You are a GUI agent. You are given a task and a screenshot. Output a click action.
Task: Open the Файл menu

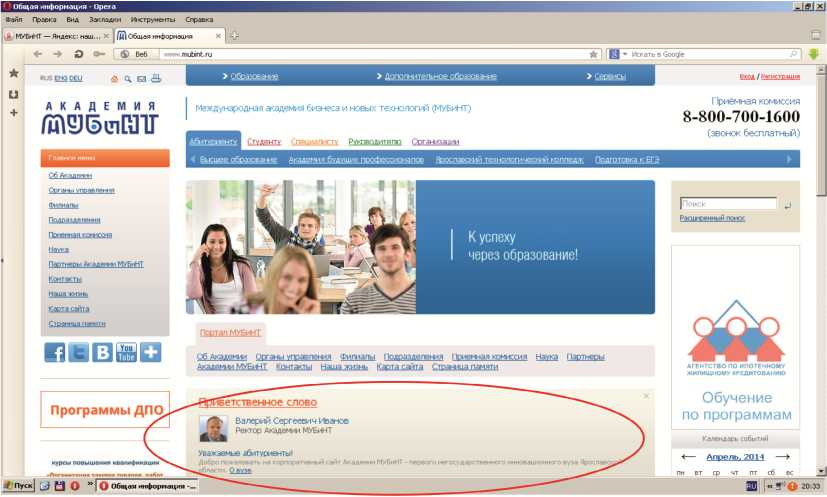(x=14, y=20)
